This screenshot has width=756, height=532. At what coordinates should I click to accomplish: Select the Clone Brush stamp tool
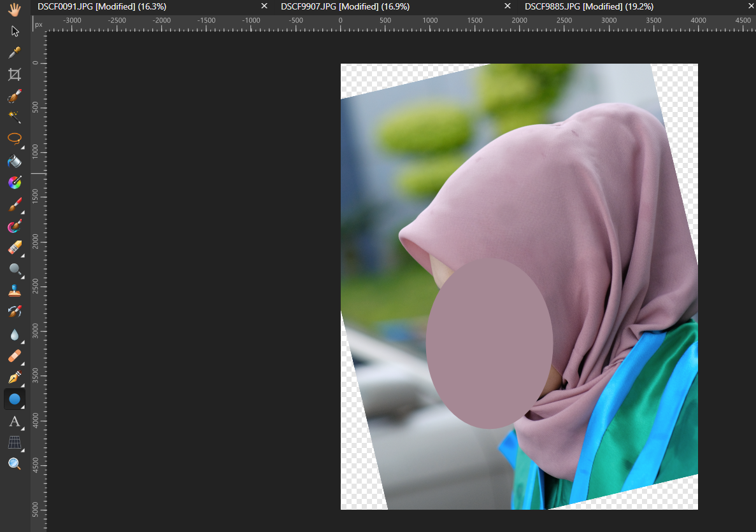click(15, 291)
